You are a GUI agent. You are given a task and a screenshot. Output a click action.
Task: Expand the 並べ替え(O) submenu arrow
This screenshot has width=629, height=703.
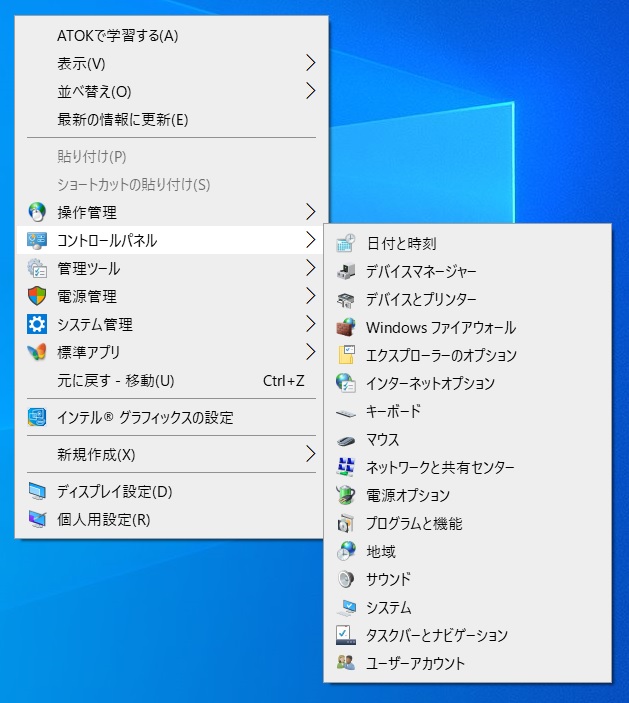pyautogui.click(x=311, y=91)
